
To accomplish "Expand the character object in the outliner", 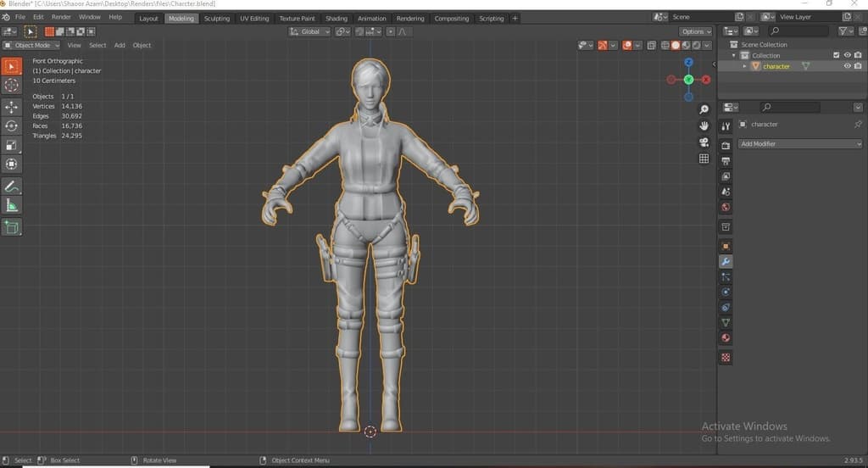I will tap(745, 66).
